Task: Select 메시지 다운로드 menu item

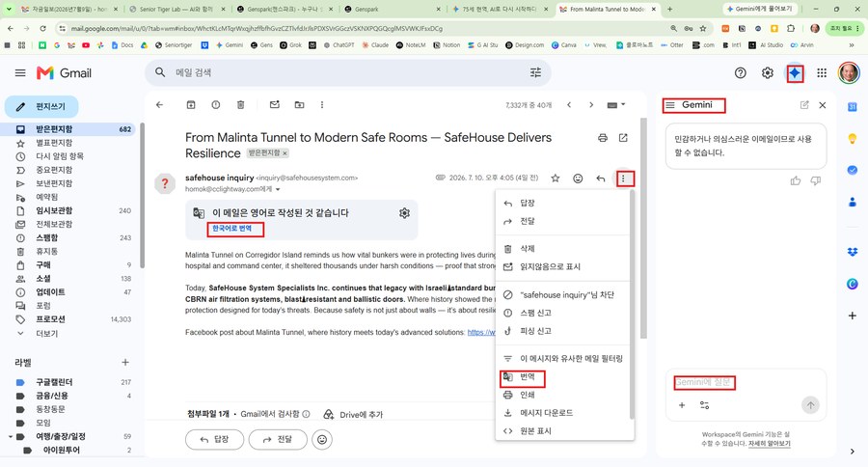Action: 564,413
